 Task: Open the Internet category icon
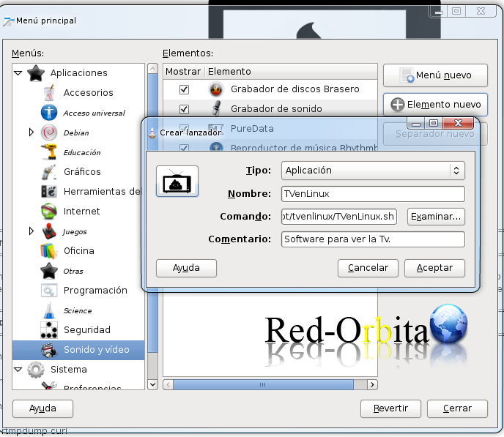(49, 212)
